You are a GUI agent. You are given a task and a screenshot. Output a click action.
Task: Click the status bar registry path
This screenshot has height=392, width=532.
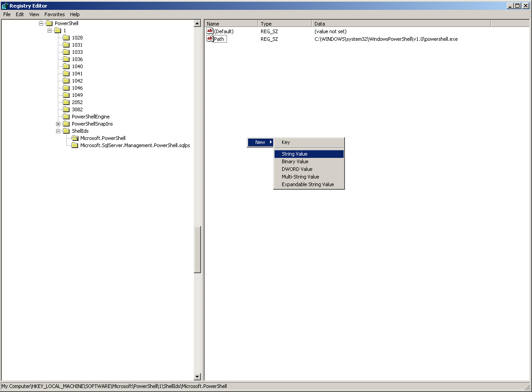[114, 386]
